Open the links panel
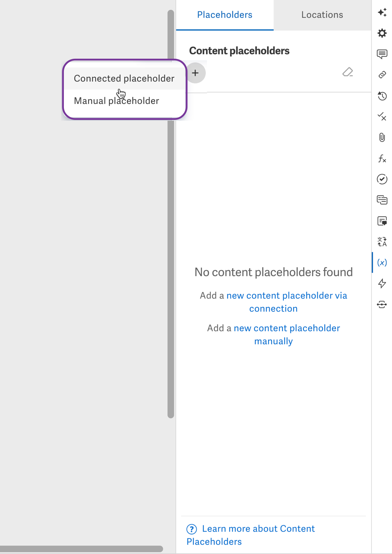Image resolution: width=392 pixels, height=554 pixels. [x=382, y=75]
